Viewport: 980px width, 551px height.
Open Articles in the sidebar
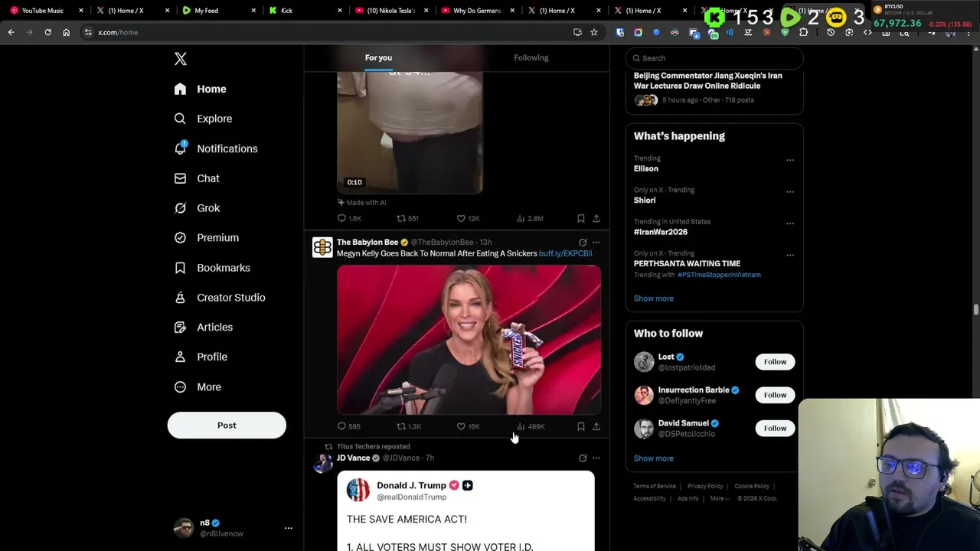point(204,328)
